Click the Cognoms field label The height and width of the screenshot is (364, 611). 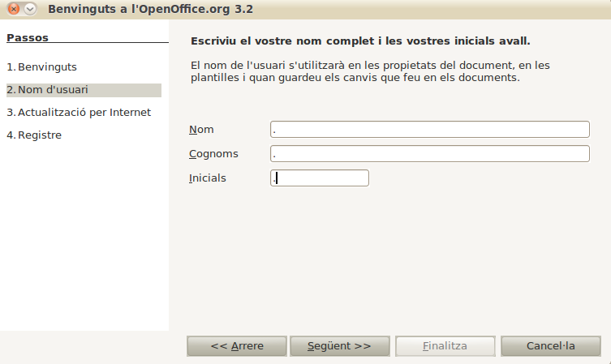pos(213,154)
